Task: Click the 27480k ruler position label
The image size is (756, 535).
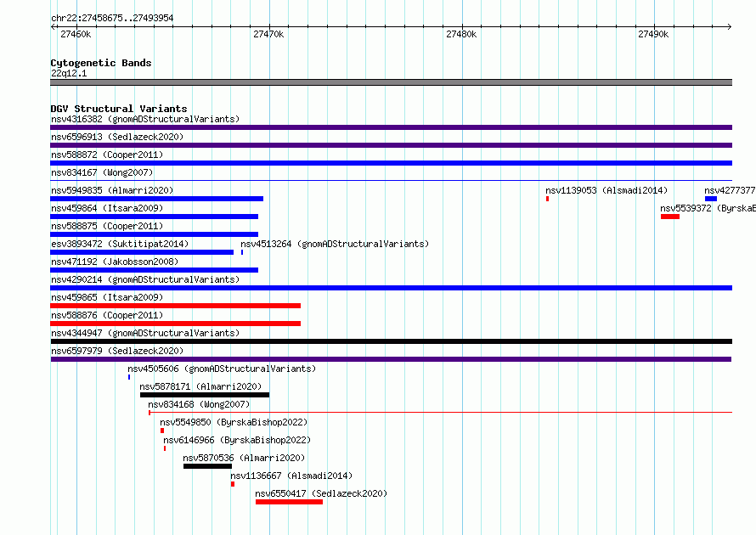Action: click(x=461, y=34)
